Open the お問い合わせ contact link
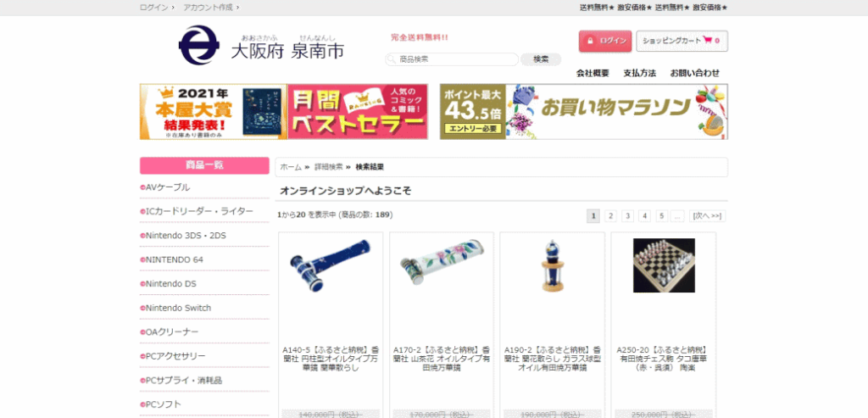 (694, 73)
